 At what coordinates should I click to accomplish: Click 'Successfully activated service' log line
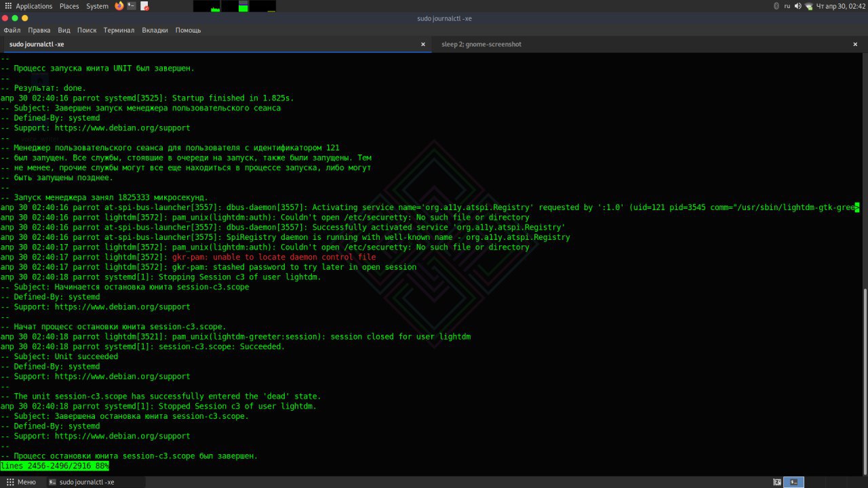pyautogui.click(x=283, y=228)
